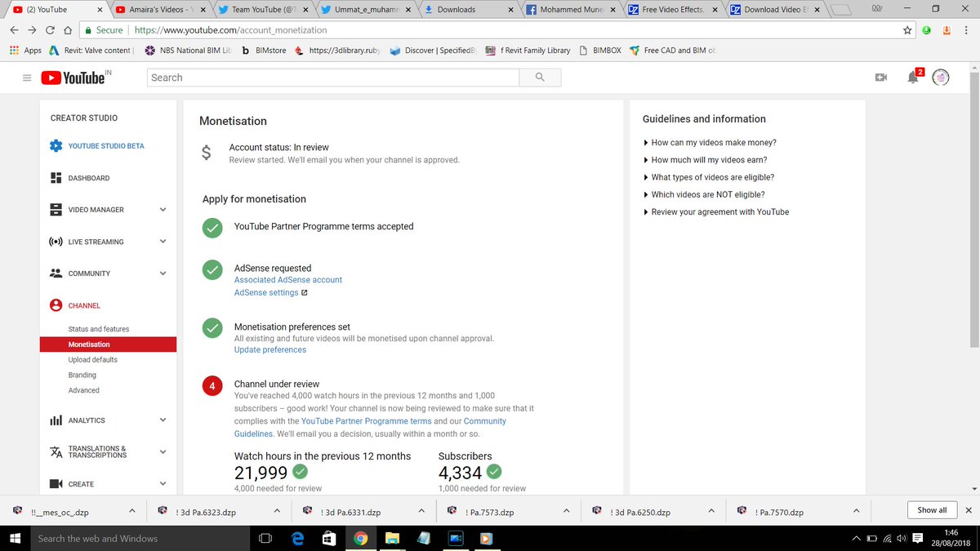
Task: Expand the Video Manager section chevron
Action: pyautogui.click(x=163, y=210)
